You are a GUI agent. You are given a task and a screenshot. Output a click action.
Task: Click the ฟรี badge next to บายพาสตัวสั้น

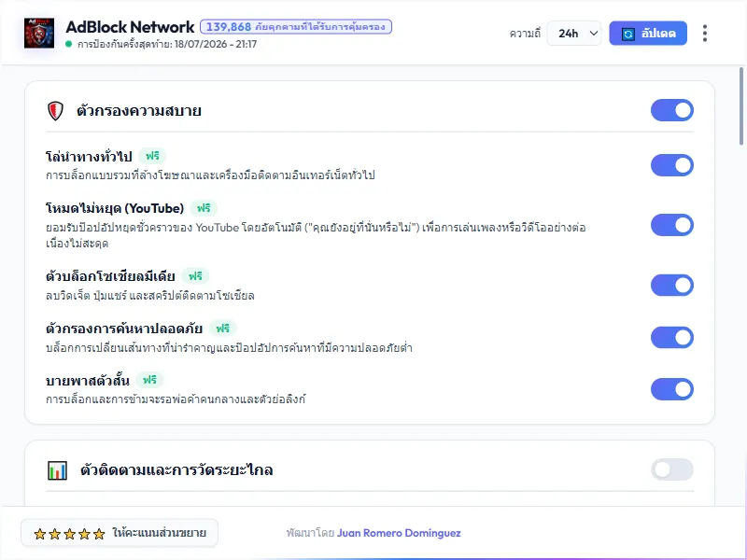pyautogui.click(x=149, y=380)
